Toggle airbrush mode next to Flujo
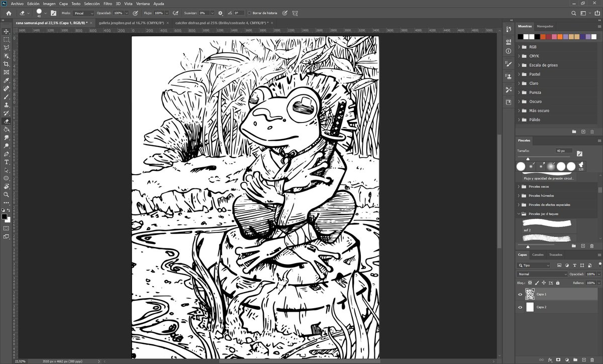603x364 pixels. tap(175, 13)
